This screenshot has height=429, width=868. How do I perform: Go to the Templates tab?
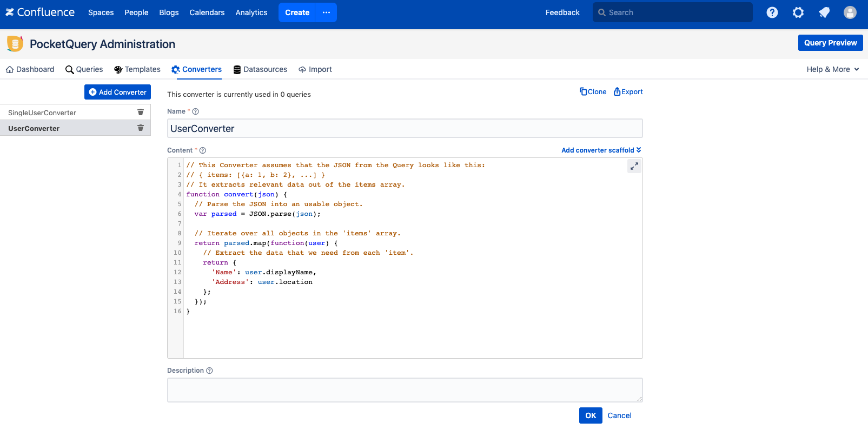[137, 69]
